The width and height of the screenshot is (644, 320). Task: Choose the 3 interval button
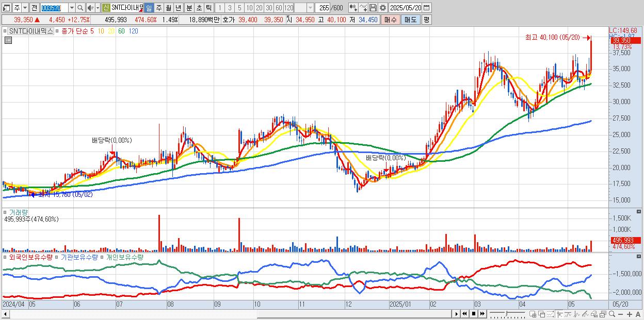[x=230, y=8]
